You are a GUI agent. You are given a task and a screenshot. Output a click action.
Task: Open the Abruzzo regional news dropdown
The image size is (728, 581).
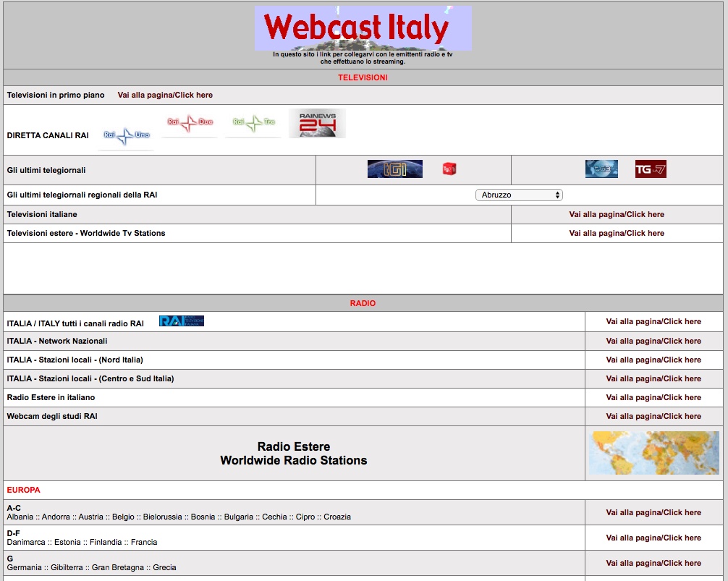pos(519,195)
